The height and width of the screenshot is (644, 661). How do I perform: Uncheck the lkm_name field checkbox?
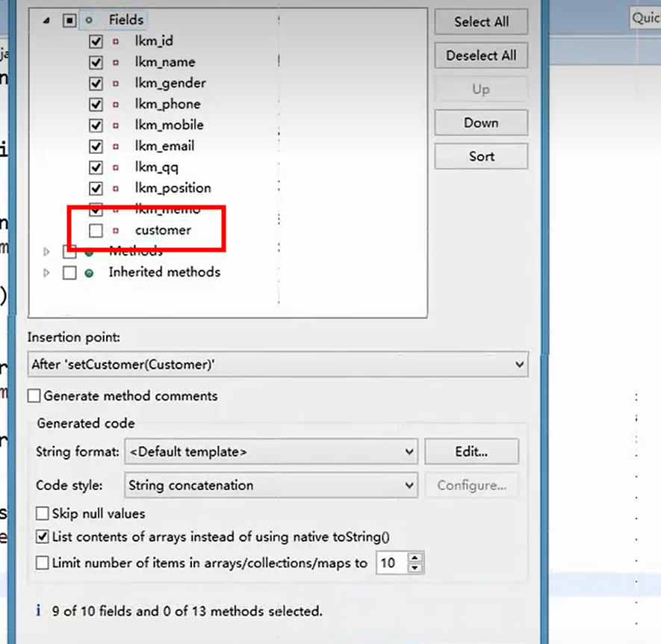(96, 63)
